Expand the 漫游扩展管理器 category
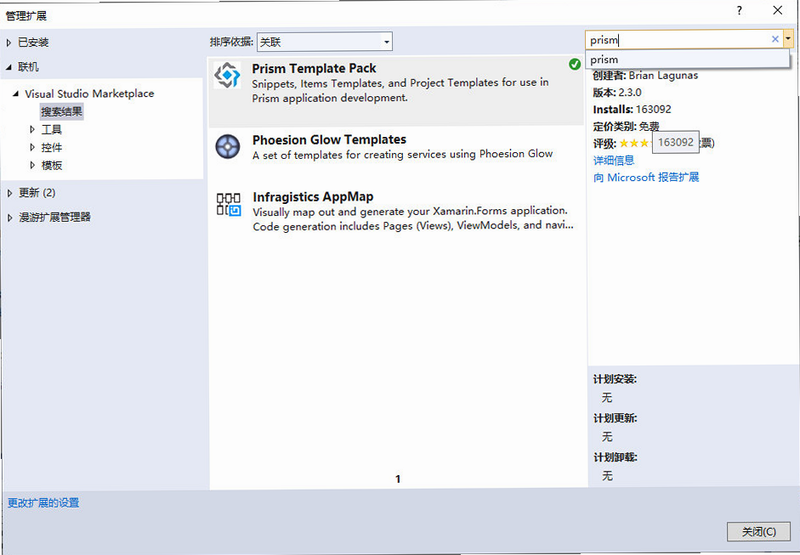The width and height of the screenshot is (800, 555). [x=10, y=217]
